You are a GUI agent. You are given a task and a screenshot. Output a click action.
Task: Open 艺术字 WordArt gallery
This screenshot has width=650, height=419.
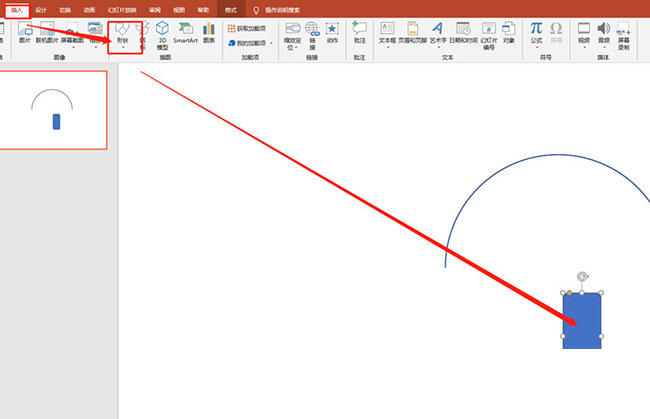[438, 36]
